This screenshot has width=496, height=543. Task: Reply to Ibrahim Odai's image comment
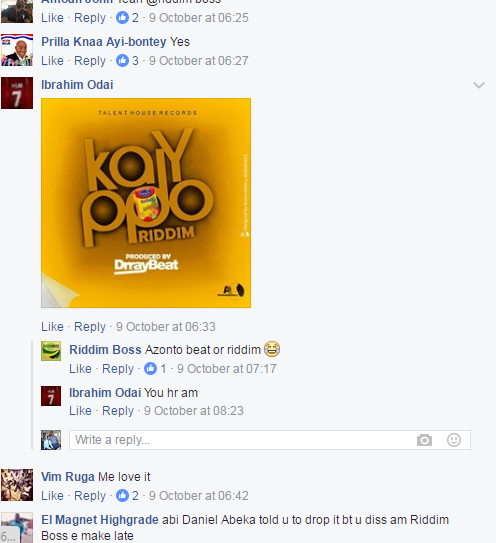pos(90,327)
